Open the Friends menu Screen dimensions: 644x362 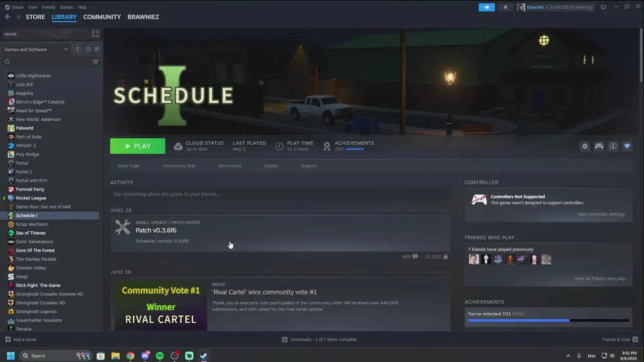(x=49, y=7)
